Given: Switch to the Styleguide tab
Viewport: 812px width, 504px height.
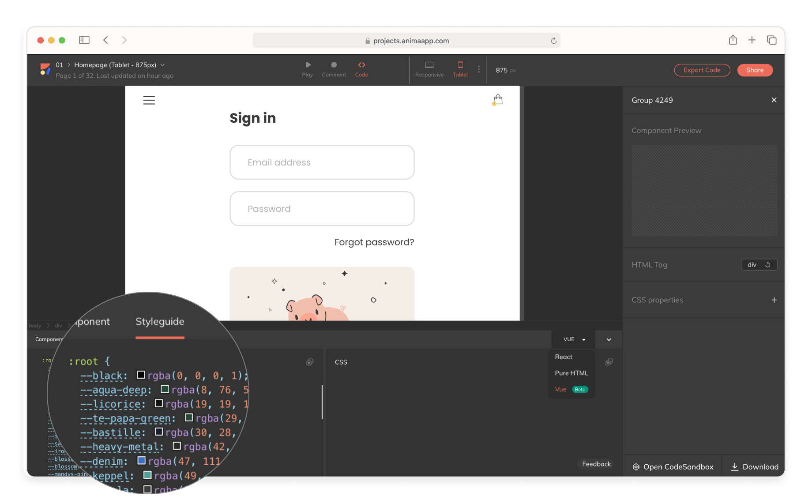Looking at the screenshot, I should [x=160, y=322].
